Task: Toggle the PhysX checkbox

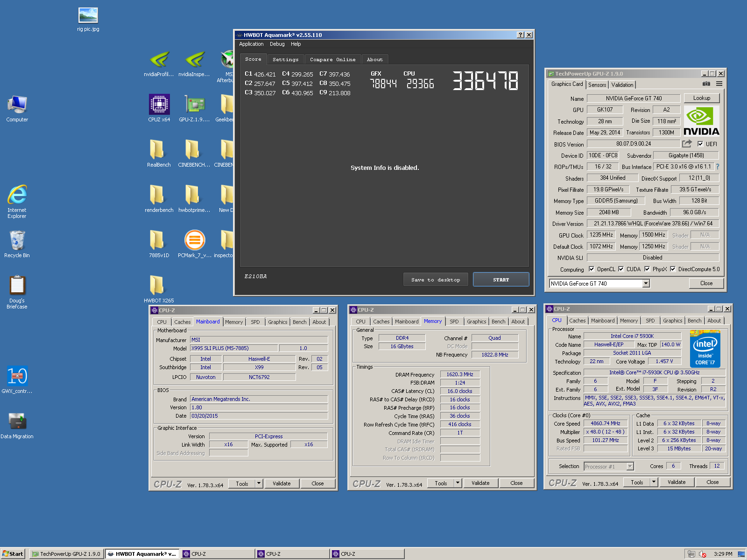Action: pos(647,269)
